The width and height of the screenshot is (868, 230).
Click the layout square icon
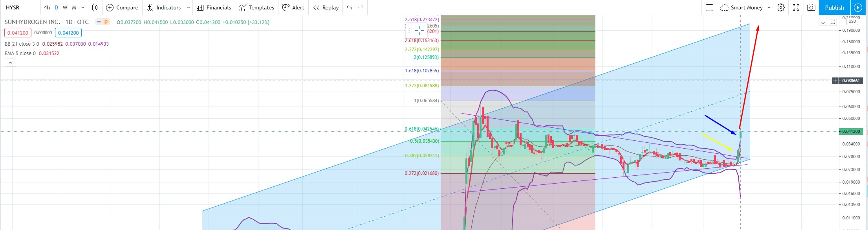tap(709, 7)
